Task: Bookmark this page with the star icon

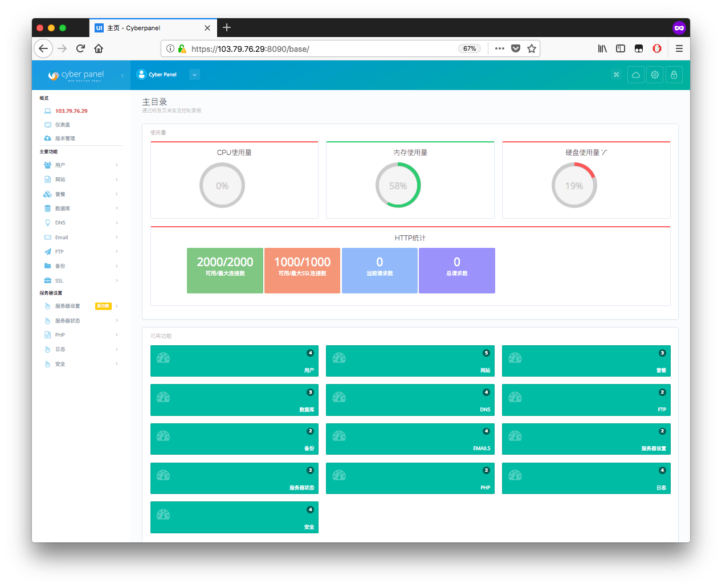Action: [x=532, y=48]
